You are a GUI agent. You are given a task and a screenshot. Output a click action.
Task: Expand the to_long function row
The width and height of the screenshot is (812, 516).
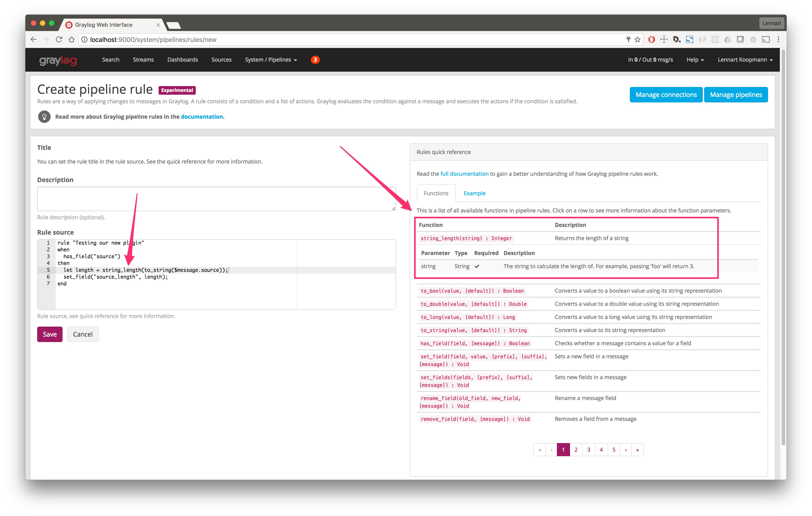click(x=588, y=317)
